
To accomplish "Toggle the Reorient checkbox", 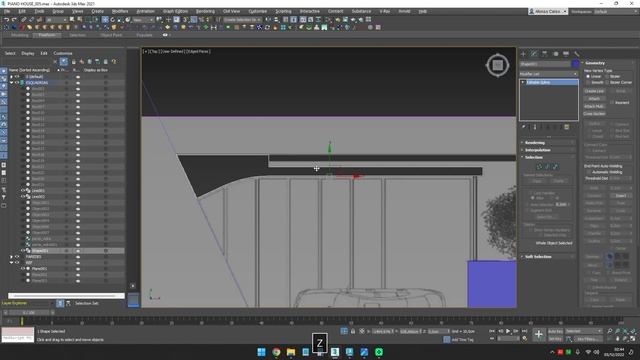I will (612, 102).
